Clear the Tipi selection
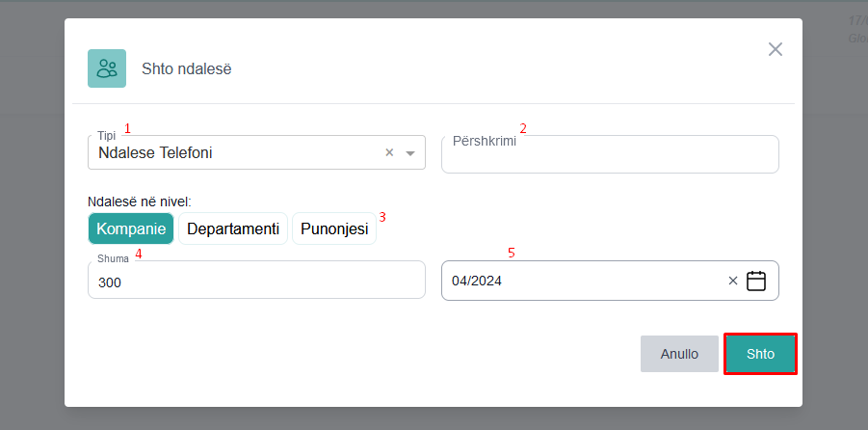 pos(389,152)
